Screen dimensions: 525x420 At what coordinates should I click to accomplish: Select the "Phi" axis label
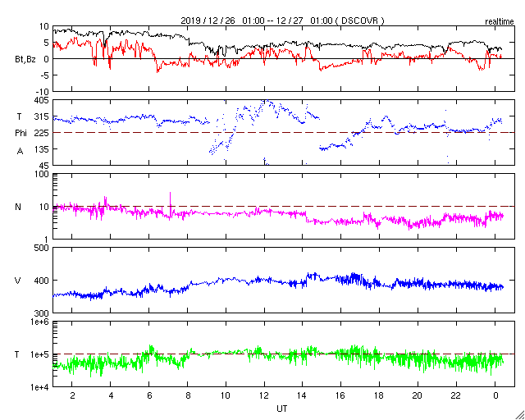[x=21, y=134]
